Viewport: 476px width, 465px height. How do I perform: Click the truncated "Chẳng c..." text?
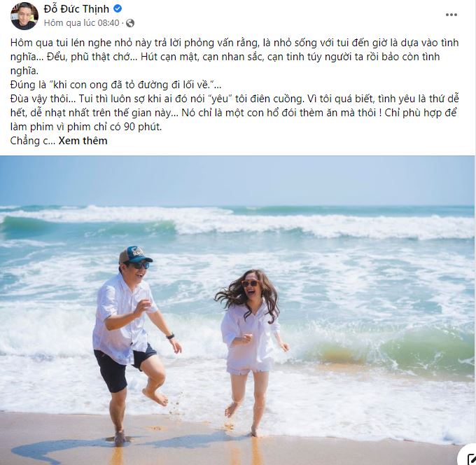click(32, 141)
